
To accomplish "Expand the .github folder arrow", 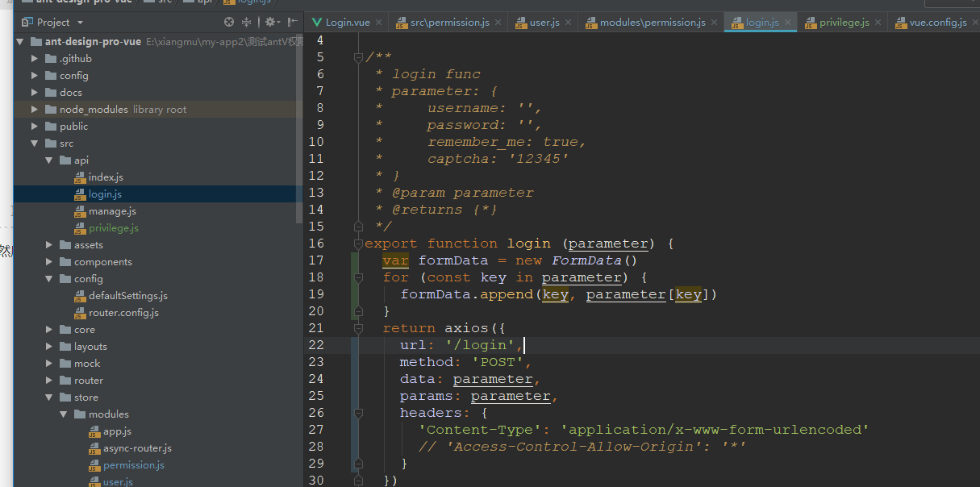I will point(34,59).
